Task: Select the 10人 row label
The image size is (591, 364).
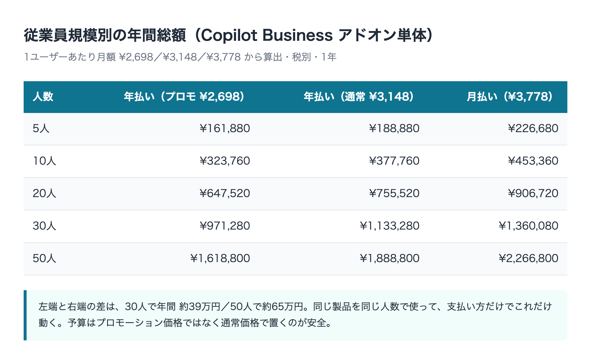Action: [44, 161]
